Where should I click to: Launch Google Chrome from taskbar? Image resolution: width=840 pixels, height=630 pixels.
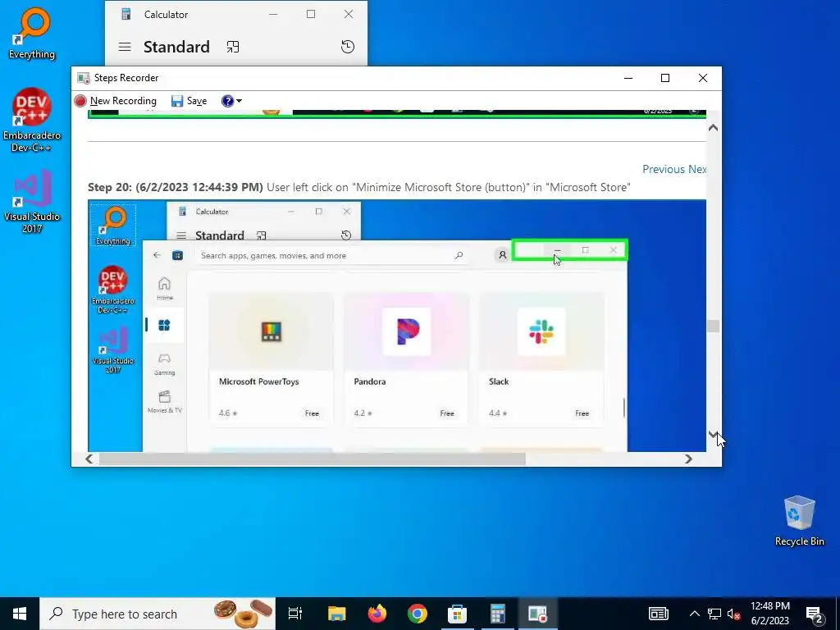[x=418, y=614]
